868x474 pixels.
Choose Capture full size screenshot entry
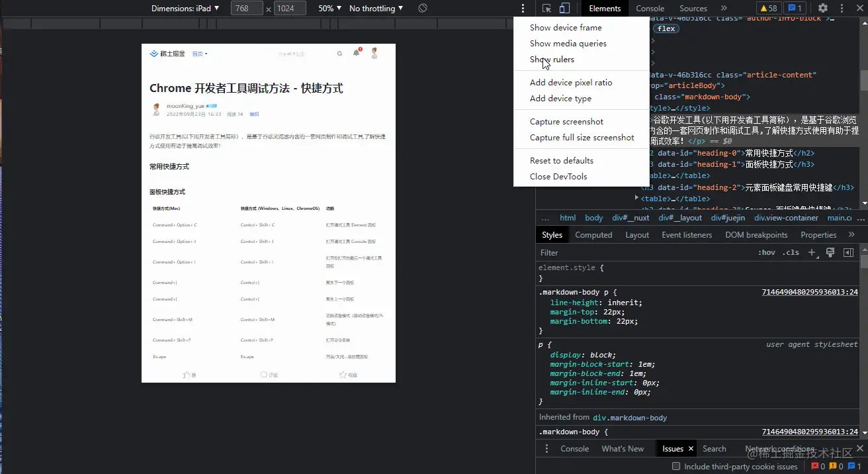[582, 138]
